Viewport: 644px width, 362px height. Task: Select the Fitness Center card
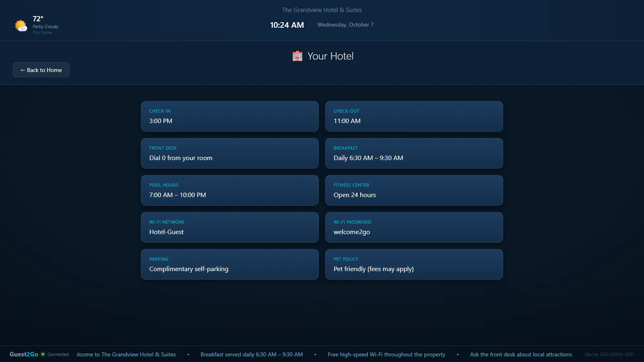[414, 190]
